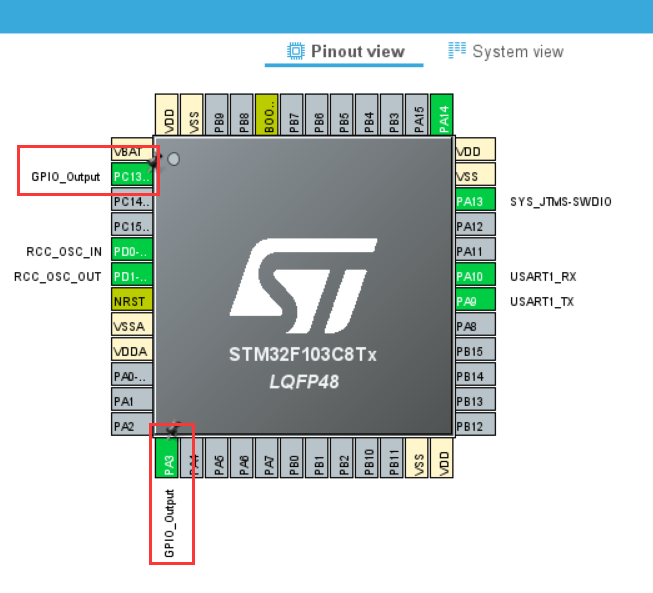Select the PA0 pin on the left side
The image size is (653, 593).
point(132,376)
